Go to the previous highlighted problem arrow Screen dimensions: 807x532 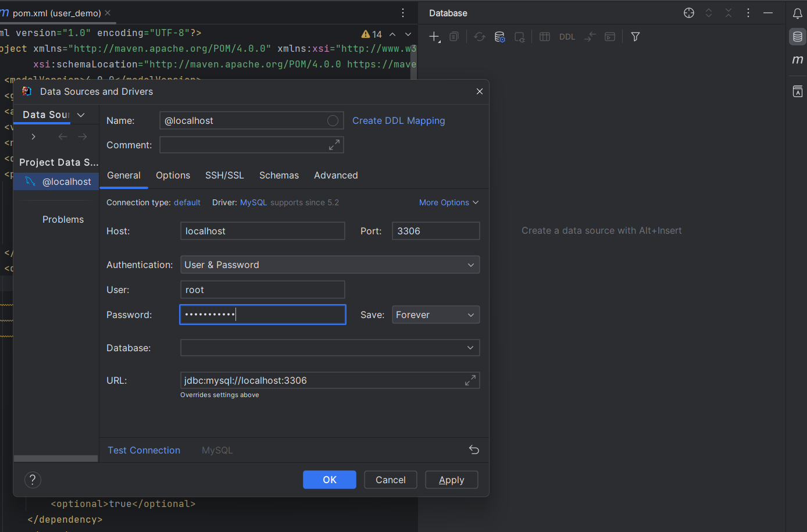tap(392, 34)
